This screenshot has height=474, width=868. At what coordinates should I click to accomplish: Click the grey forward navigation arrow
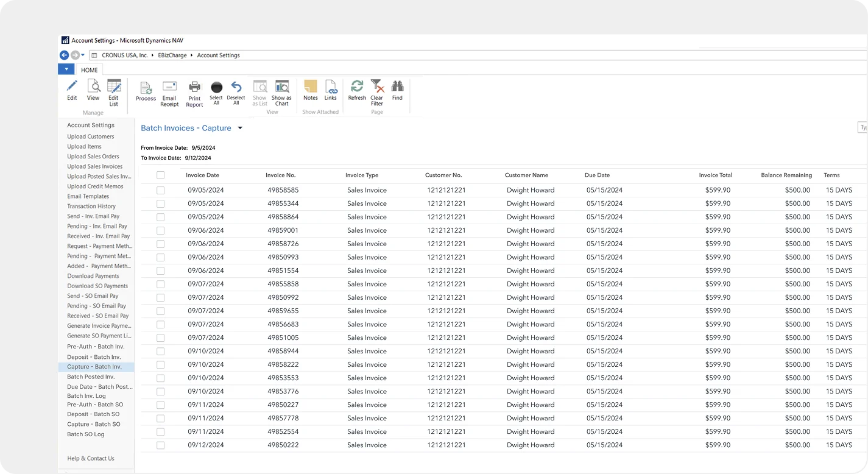75,55
